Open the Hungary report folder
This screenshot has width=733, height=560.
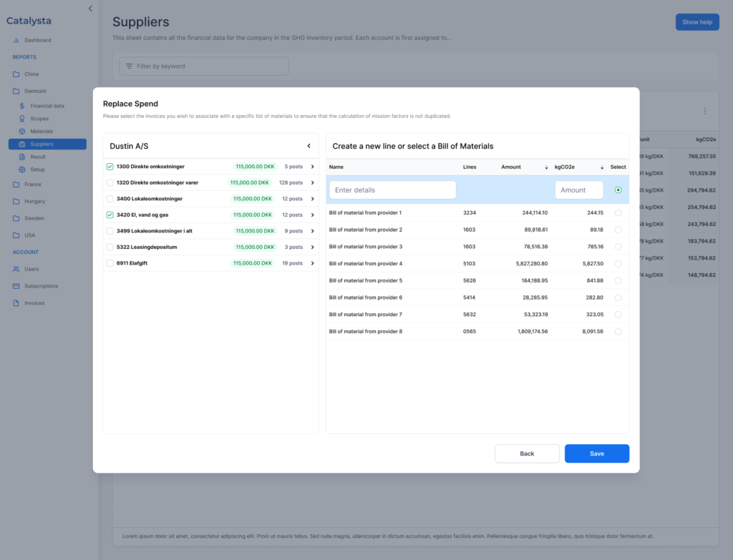click(x=35, y=202)
